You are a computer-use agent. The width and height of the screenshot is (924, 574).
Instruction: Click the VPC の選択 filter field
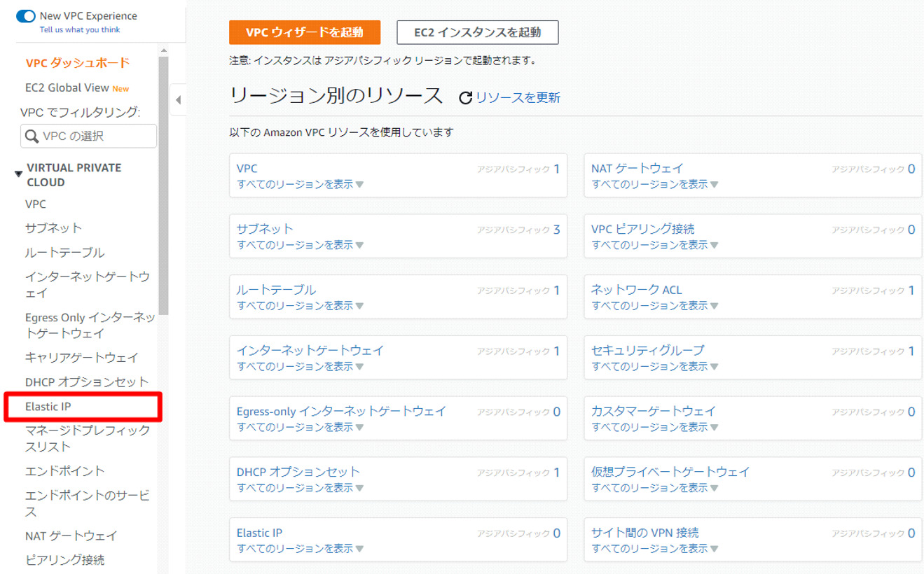(x=88, y=136)
